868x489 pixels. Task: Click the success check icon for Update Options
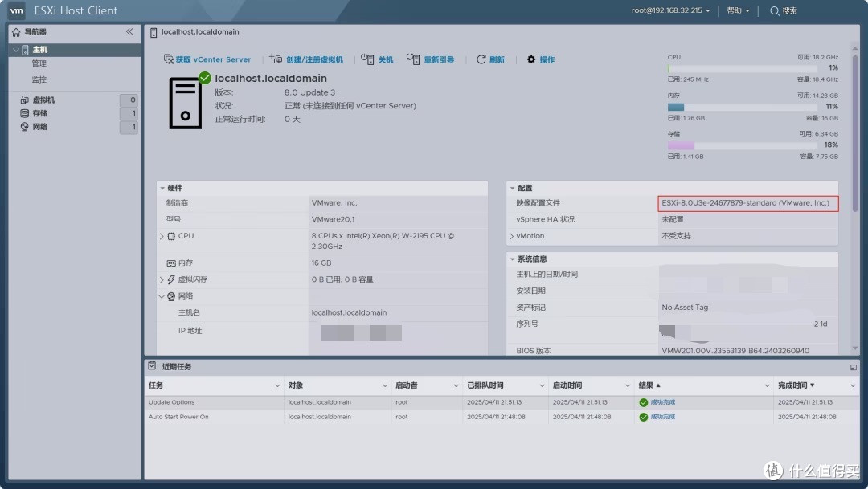643,402
